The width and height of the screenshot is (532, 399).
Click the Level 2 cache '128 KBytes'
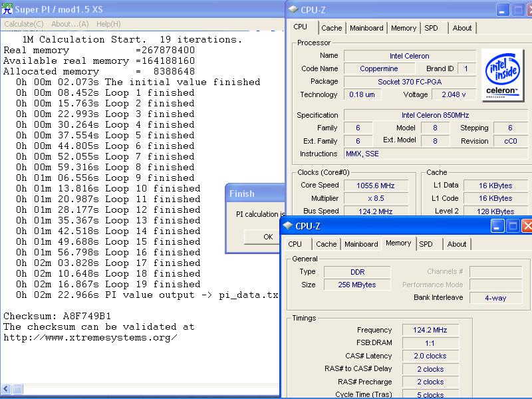click(495, 211)
